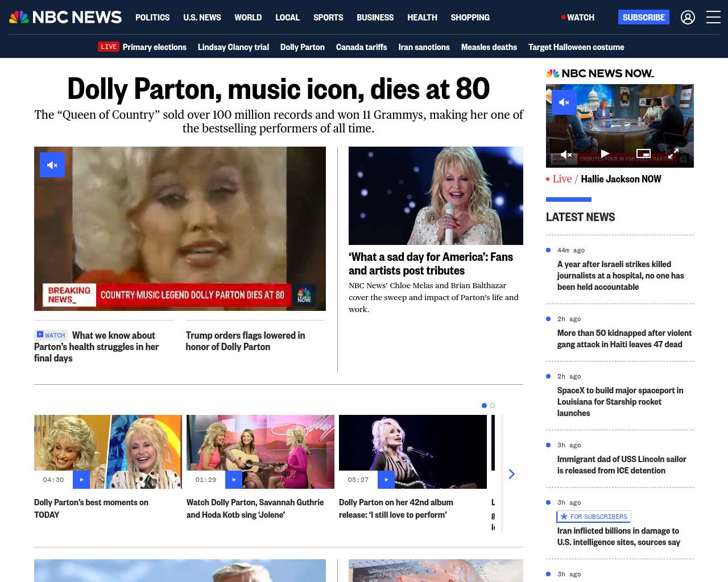This screenshot has height=582, width=728.
Task: Open the 'Measles deaths' trending topic
Action: pos(489,47)
